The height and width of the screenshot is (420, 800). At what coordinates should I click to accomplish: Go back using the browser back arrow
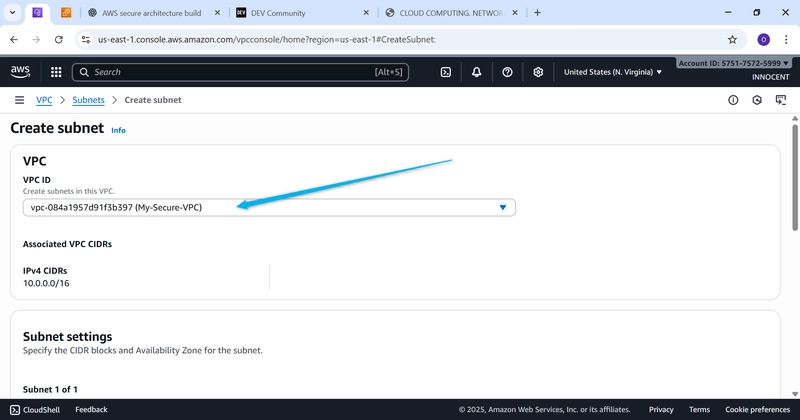pyautogui.click(x=14, y=39)
